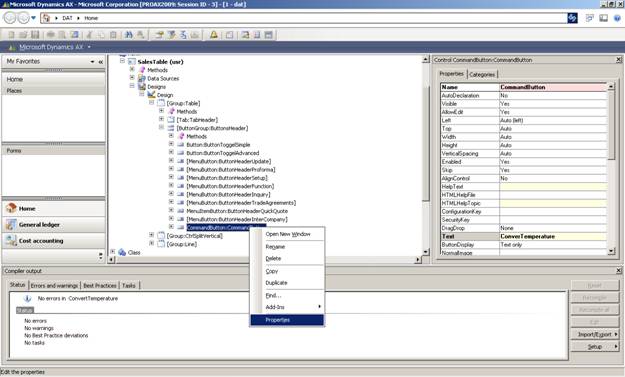Click the Data Sources node icon
625x377 pixels.
142,78
